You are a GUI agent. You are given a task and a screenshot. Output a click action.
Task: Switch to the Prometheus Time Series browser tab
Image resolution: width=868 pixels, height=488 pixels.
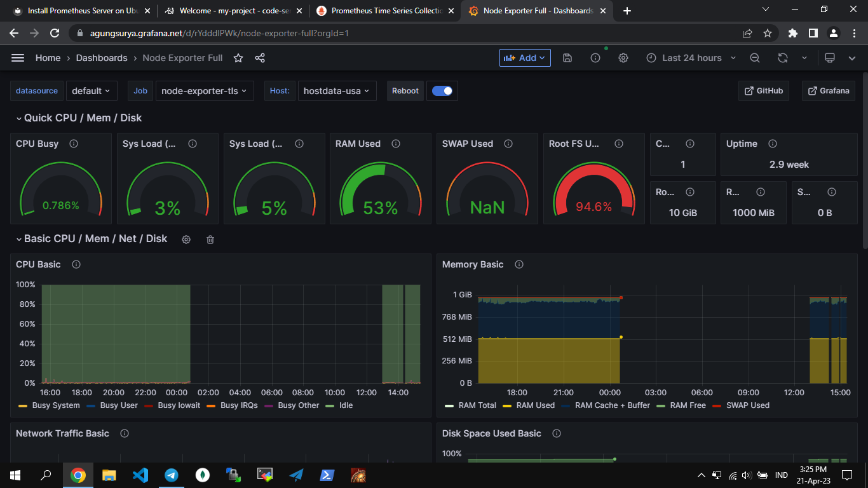(386, 11)
